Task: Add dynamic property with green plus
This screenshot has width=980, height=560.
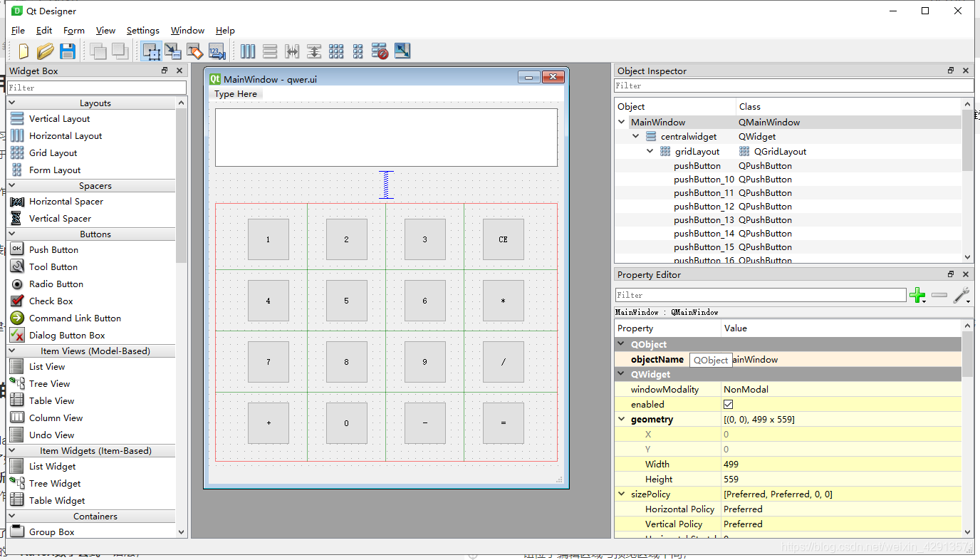Action: pyautogui.click(x=917, y=295)
